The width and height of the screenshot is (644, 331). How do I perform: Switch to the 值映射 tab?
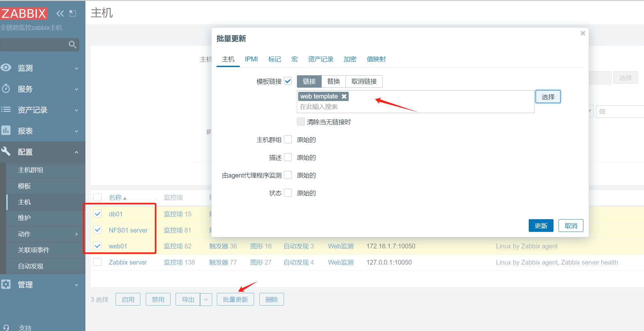[376, 59]
